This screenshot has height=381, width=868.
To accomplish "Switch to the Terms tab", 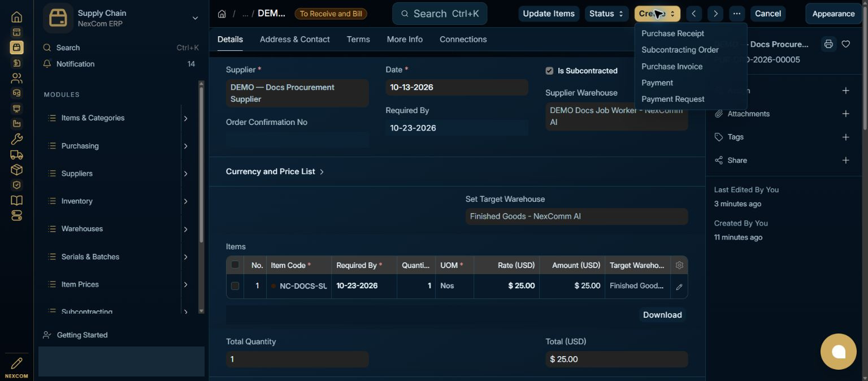I will 358,40.
